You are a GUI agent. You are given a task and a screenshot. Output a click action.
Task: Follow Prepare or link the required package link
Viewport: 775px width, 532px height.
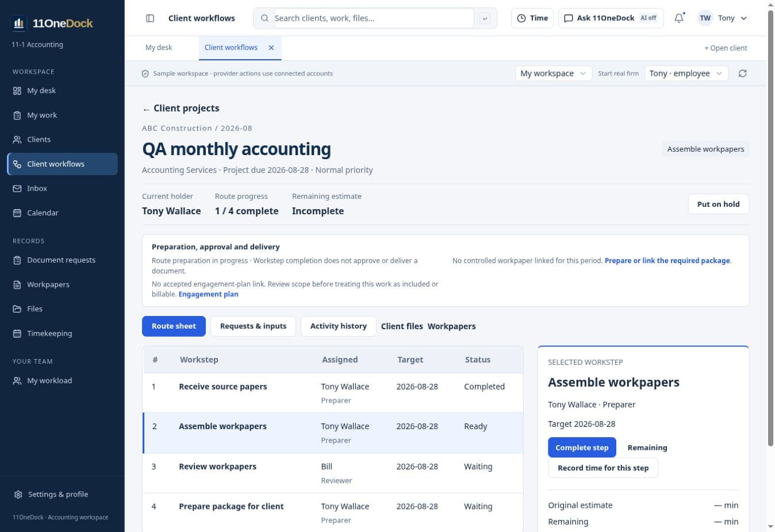pyautogui.click(x=667, y=261)
